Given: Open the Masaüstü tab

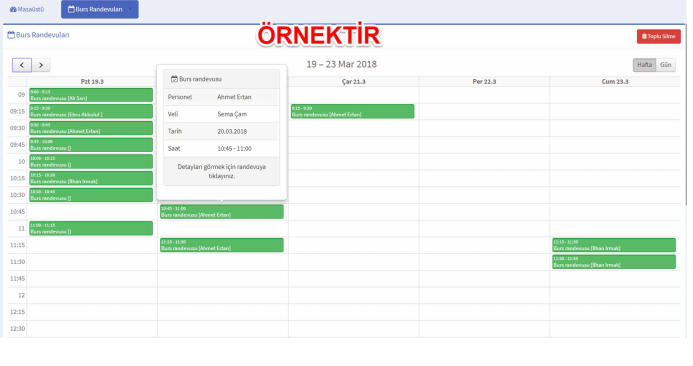Looking at the screenshot, I should 27,9.
